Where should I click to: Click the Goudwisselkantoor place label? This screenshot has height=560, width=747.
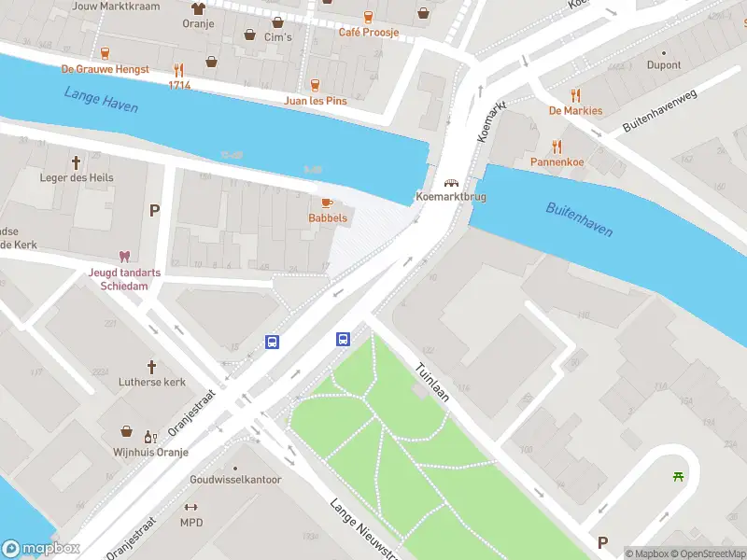[x=235, y=480]
